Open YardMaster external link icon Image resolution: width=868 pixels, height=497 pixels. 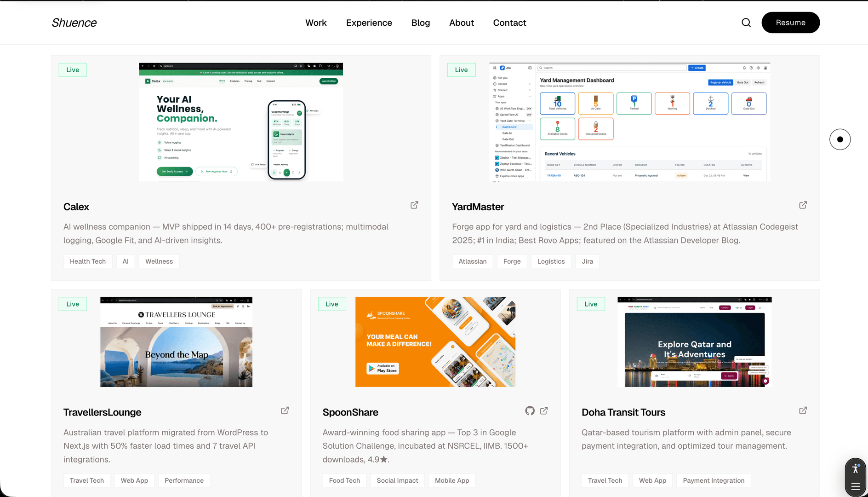click(x=803, y=205)
